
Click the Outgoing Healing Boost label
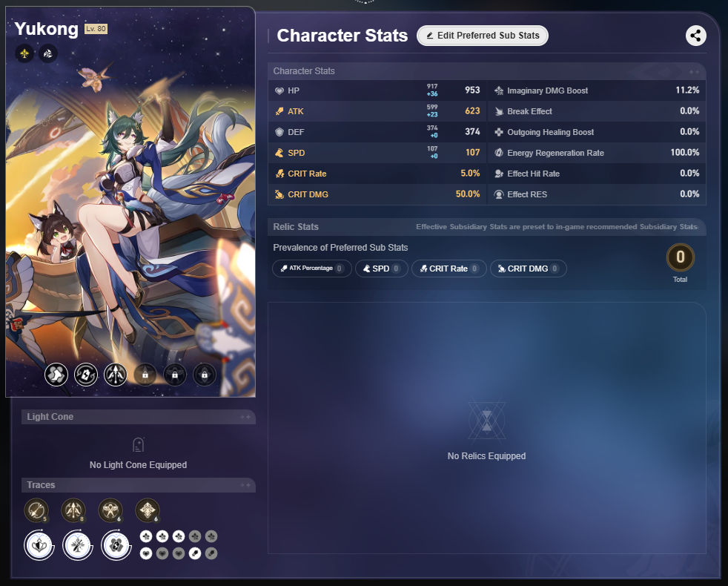click(550, 132)
